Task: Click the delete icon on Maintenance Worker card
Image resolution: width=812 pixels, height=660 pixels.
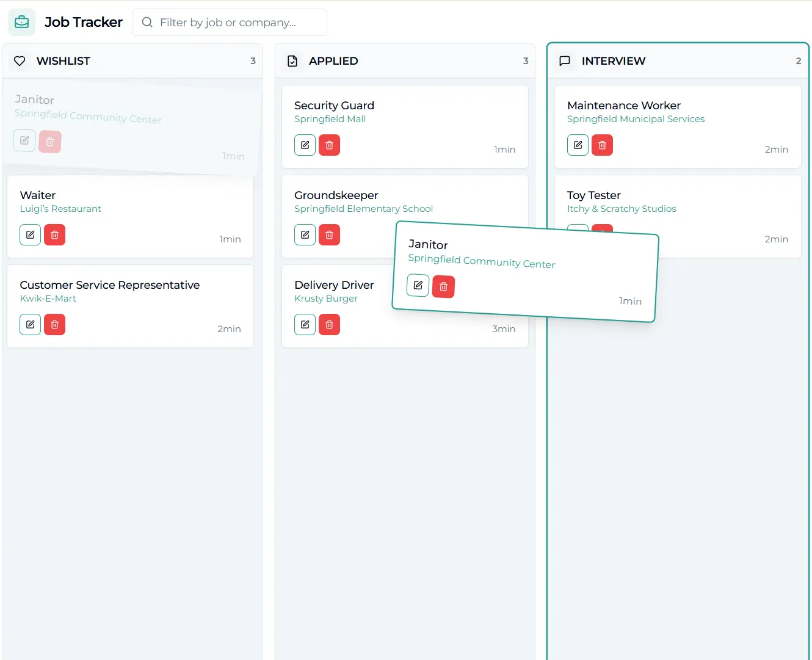Action: tap(602, 145)
